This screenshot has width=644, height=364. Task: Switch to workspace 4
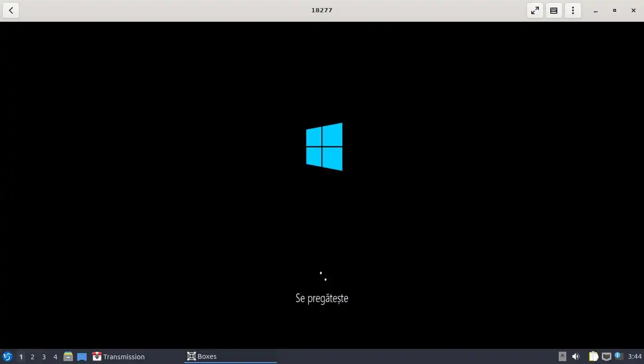[x=55, y=356]
